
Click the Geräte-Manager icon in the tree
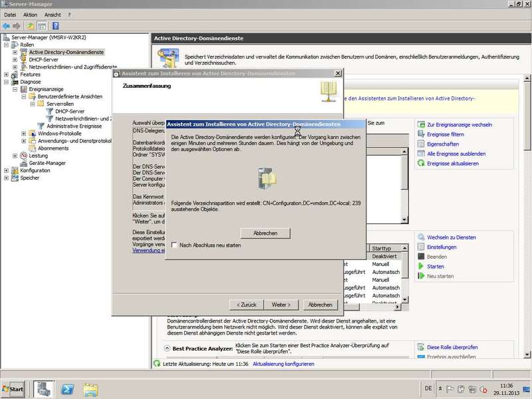[24, 163]
